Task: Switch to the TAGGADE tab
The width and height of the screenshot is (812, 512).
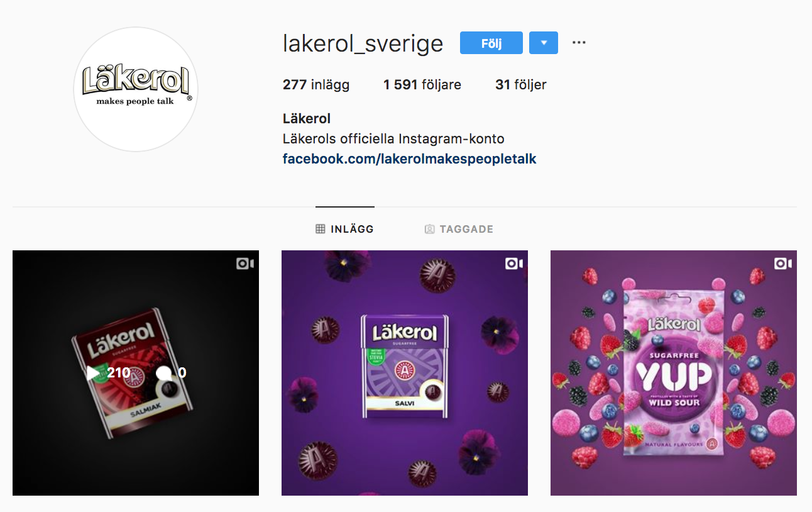Action: 459,229
